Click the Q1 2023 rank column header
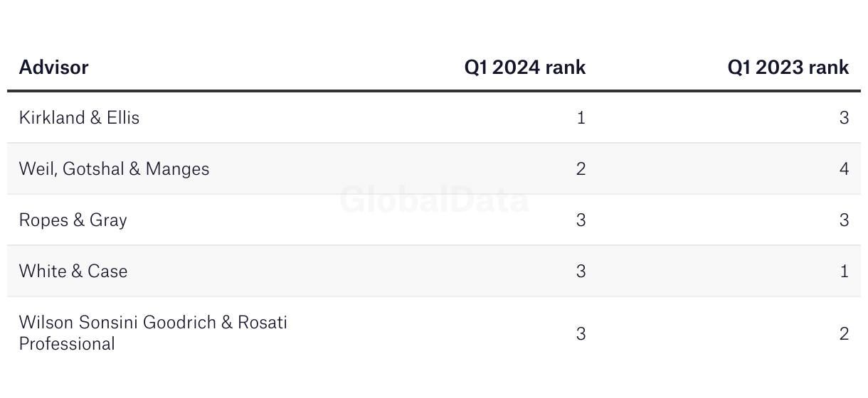The image size is (868, 398). coord(788,68)
